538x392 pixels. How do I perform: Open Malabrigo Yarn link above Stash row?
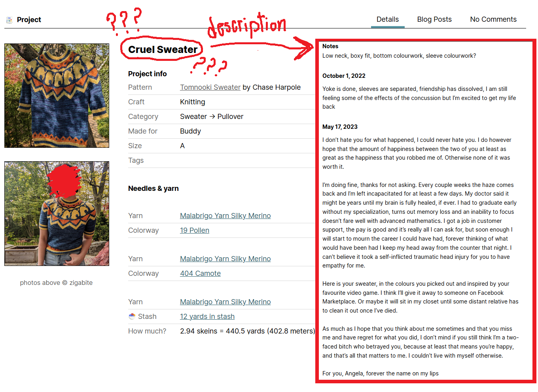point(225,302)
